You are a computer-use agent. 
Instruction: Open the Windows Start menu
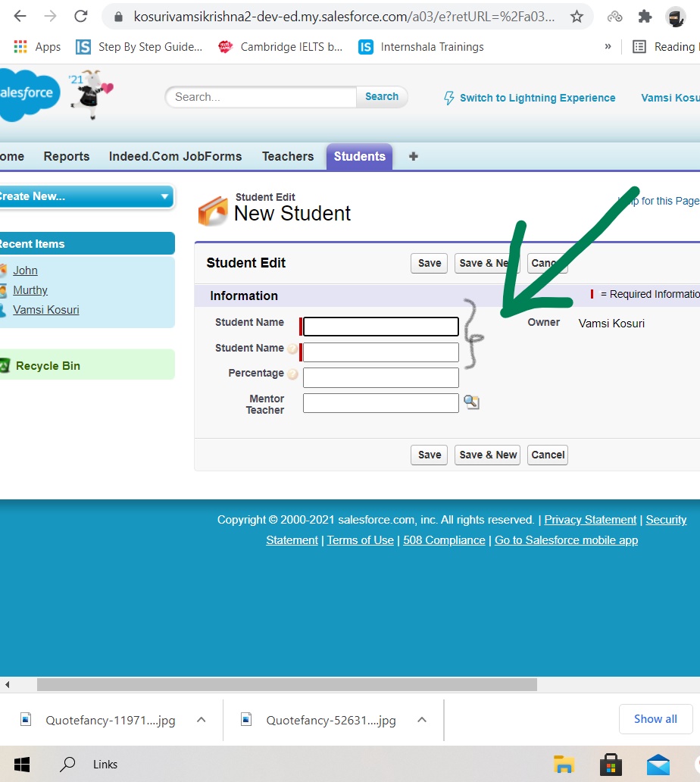tap(22, 764)
